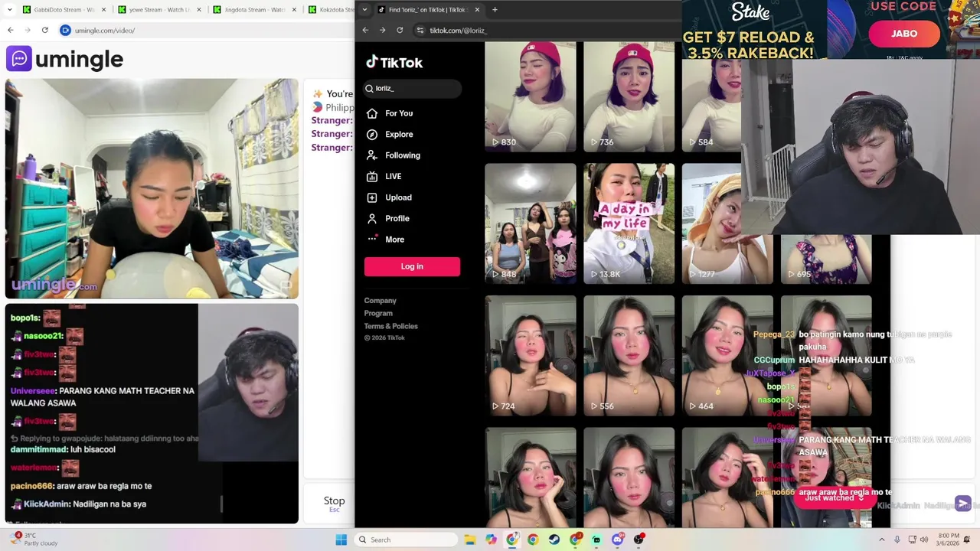980x551 pixels.
Task: Open the 'A day in my life' video
Action: tap(629, 223)
